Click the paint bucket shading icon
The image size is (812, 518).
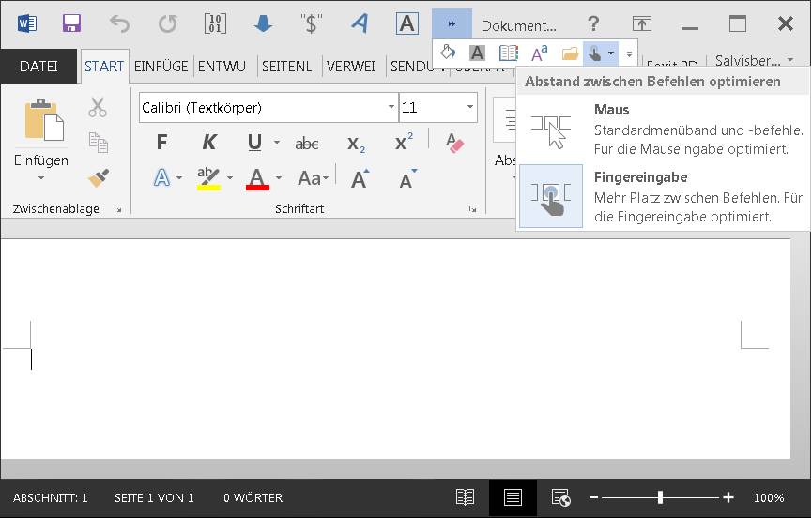tap(448, 53)
